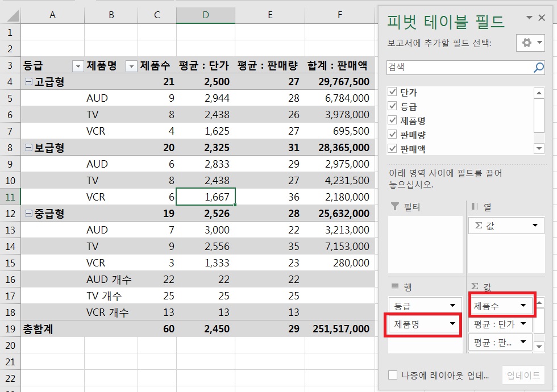
Task: Click the 업데이트 button
Action: point(523,376)
